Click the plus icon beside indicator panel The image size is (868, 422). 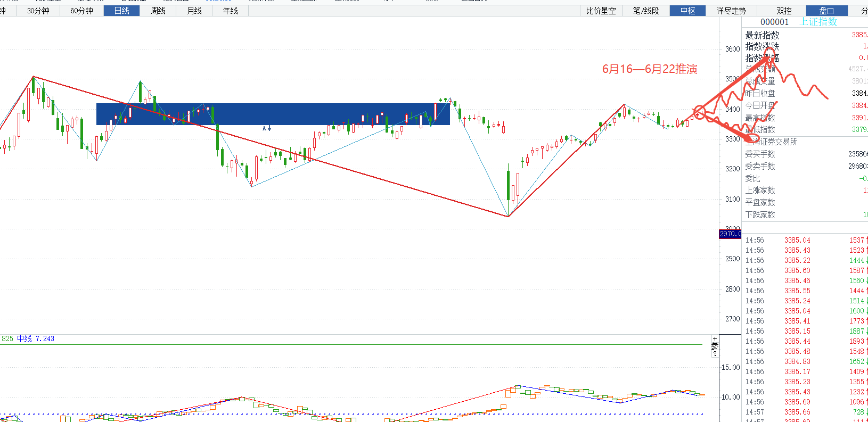(x=715, y=338)
